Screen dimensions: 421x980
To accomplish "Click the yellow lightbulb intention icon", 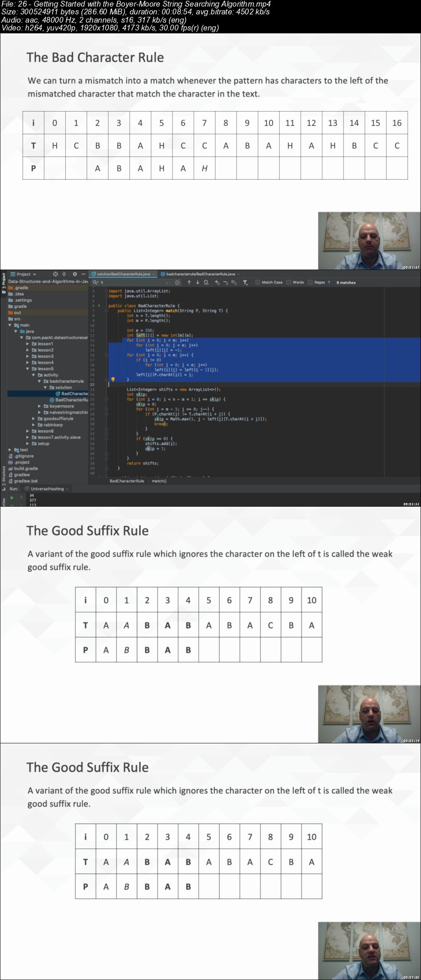I will (113, 379).
